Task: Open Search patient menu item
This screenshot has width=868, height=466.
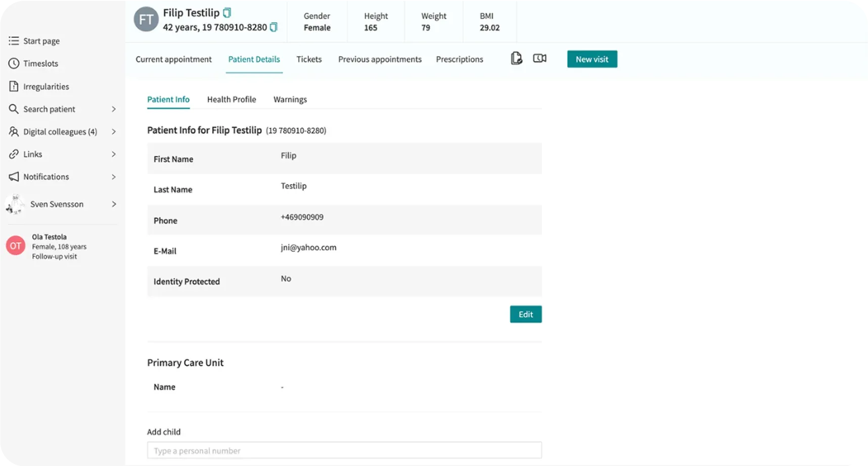Action: pos(49,109)
